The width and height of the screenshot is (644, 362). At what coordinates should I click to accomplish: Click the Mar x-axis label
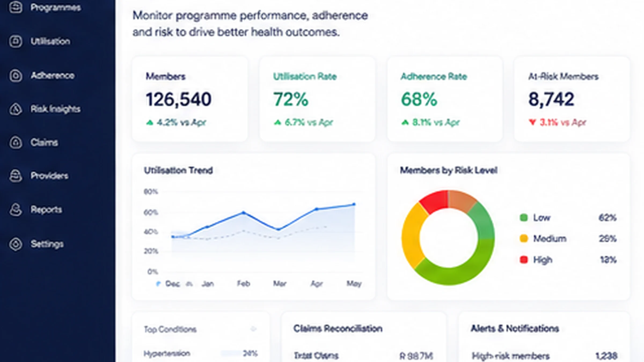click(x=280, y=284)
